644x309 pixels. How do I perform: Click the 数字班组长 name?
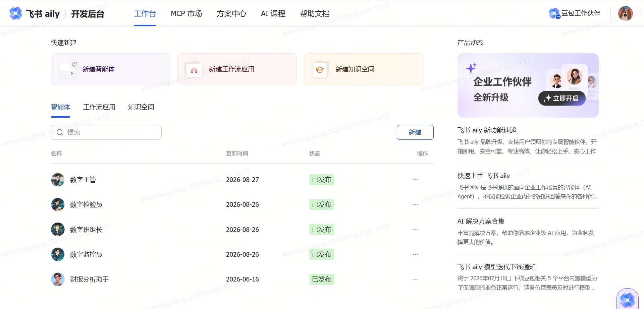[x=86, y=230]
